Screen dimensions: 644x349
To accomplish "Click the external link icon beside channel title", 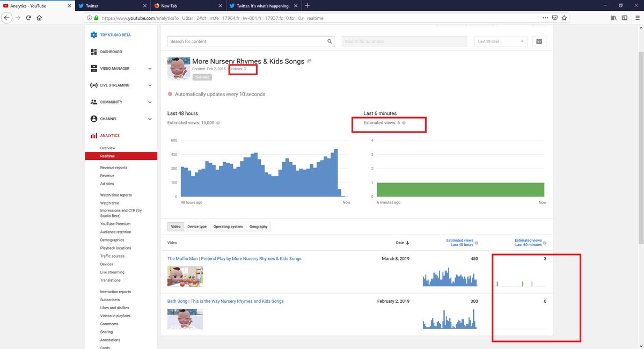I will pos(309,61).
